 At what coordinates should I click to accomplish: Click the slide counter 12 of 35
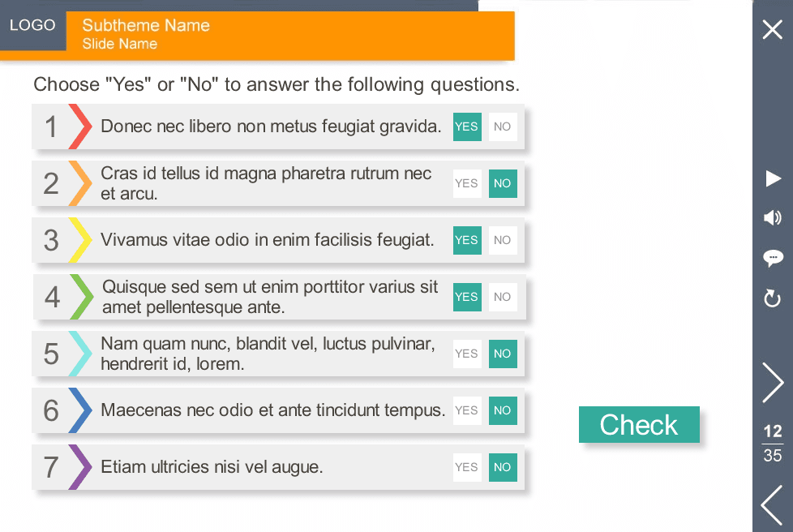click(773, 444)
